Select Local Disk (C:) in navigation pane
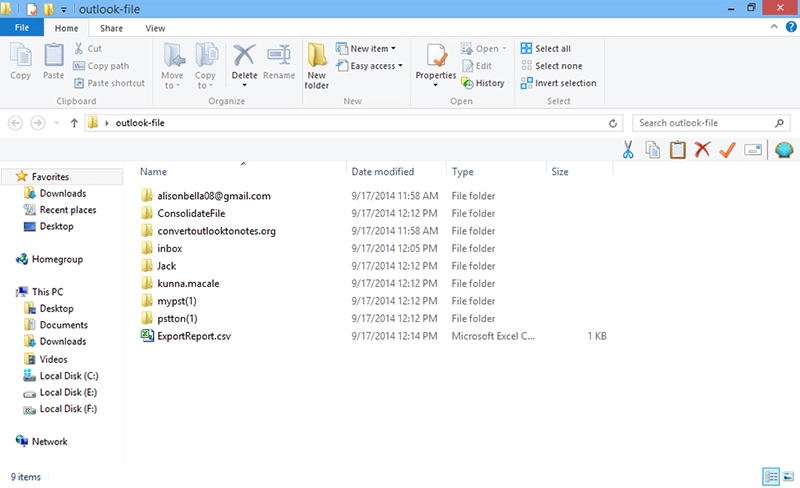This screenshot has height=488, width=800. pos(69,376)
